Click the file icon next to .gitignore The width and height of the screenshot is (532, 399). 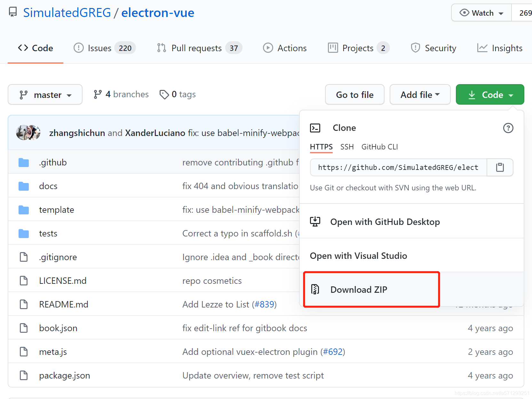(x=24, y=257)
